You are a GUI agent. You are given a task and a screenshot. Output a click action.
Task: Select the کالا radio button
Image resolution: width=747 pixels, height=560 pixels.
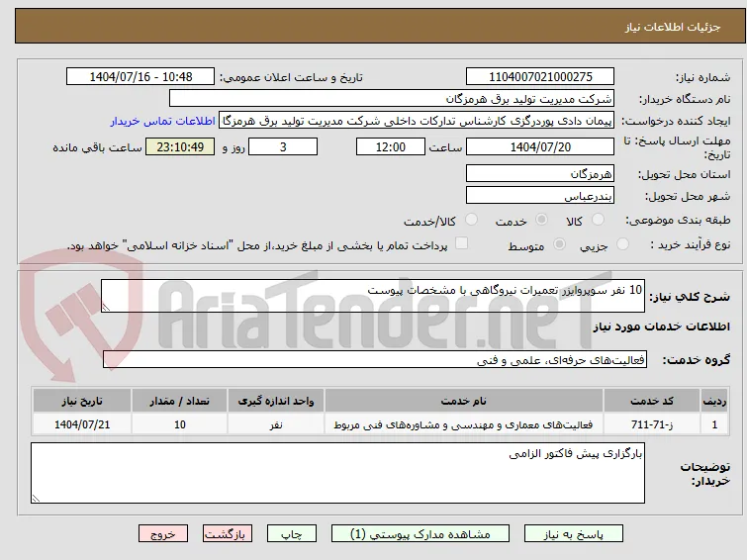pyautogui.click(x=598, y=220)
